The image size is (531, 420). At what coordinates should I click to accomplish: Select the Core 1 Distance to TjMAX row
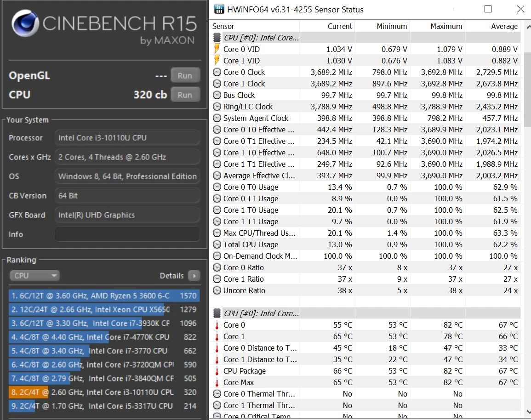tap(365, 359)
